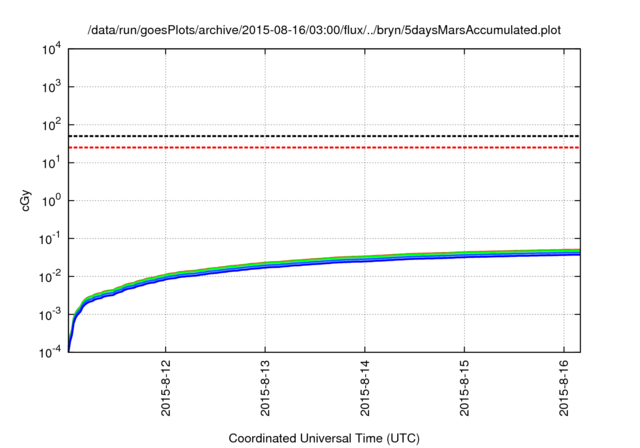Click the y-axis tick label 10^-3

point(49,314)
